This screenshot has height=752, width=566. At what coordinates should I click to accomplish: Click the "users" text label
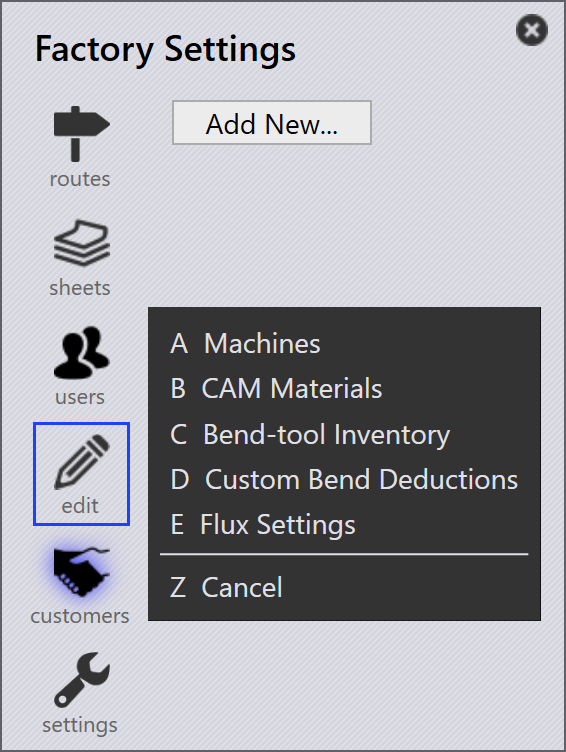pos(80,397)
